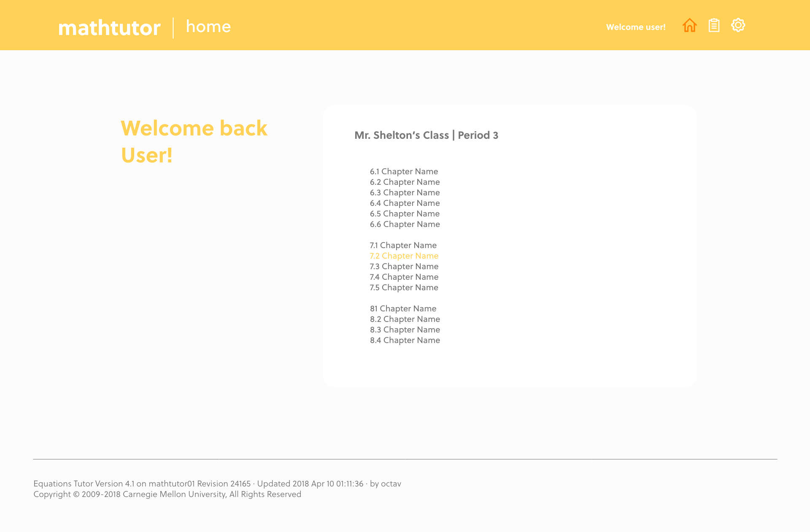This screenshot has height=532, width=810.
Task: Click the mathtutor logo
Action: pos(109,28)
